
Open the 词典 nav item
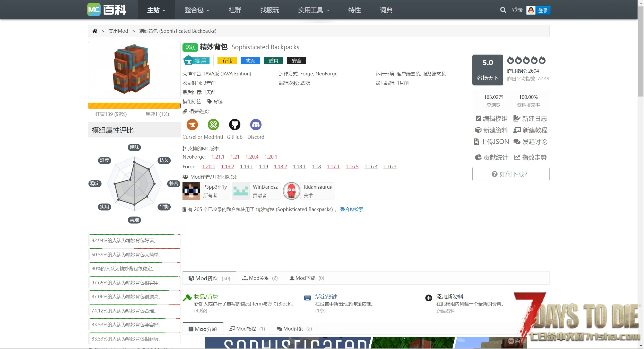click(386, 10)
